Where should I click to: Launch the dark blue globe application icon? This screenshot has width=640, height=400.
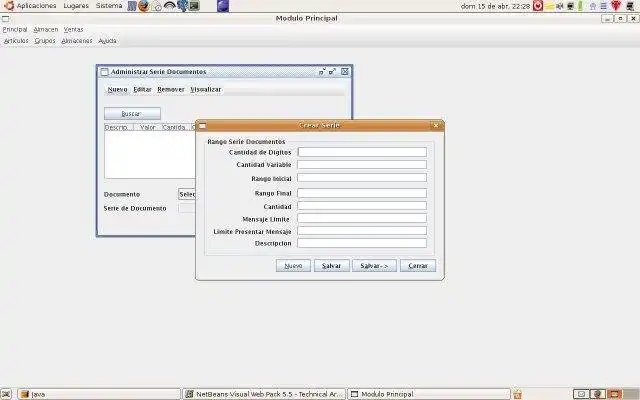pos(223,6)
